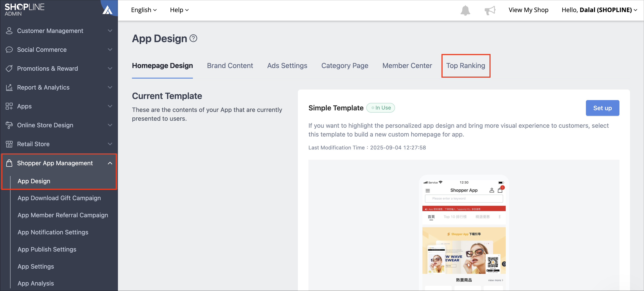Tap the profile icon in app preview
644x291 pixels.
pos(491,190)
